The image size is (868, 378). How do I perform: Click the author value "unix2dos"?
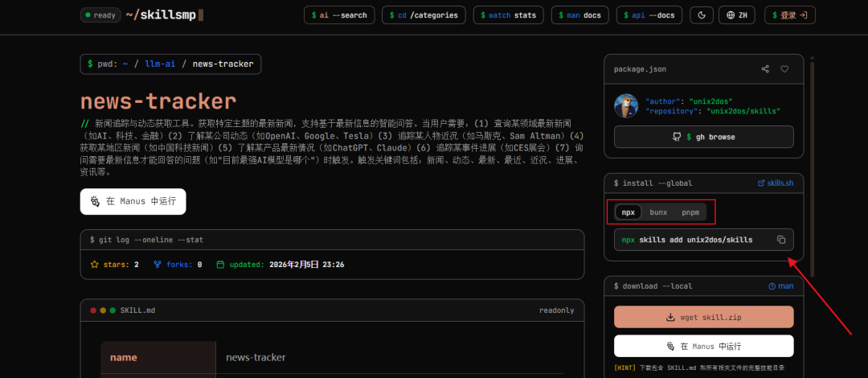712,101
